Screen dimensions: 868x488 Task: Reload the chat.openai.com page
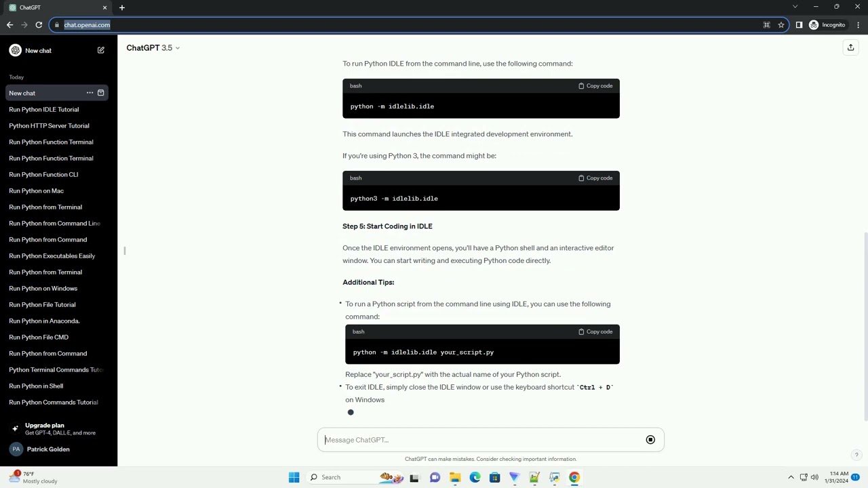coord(39,25)
